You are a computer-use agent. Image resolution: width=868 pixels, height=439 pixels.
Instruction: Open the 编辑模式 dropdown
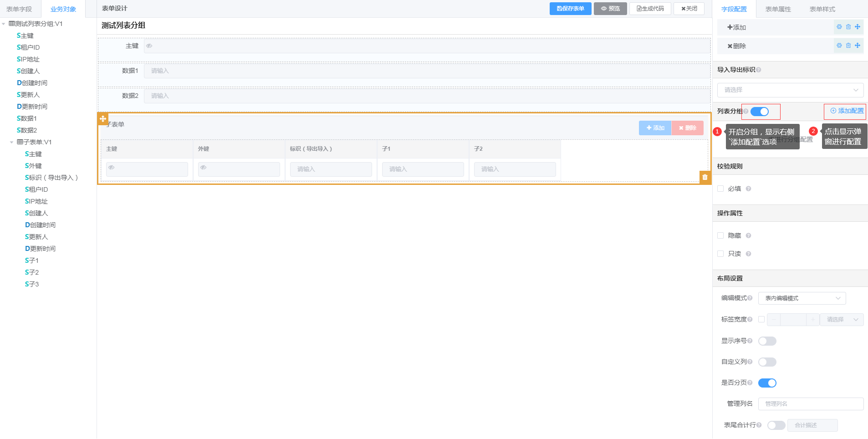(802, 298)
